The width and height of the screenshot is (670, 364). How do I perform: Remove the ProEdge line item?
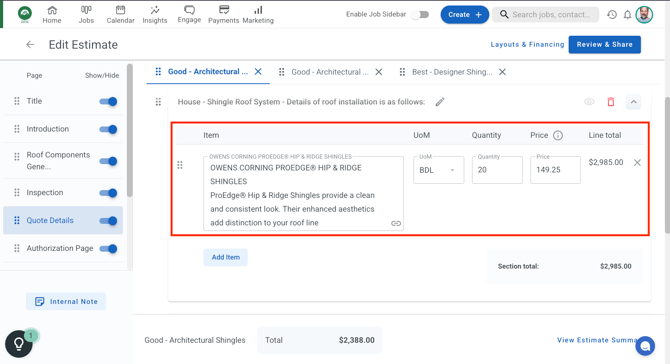(637, 162)
